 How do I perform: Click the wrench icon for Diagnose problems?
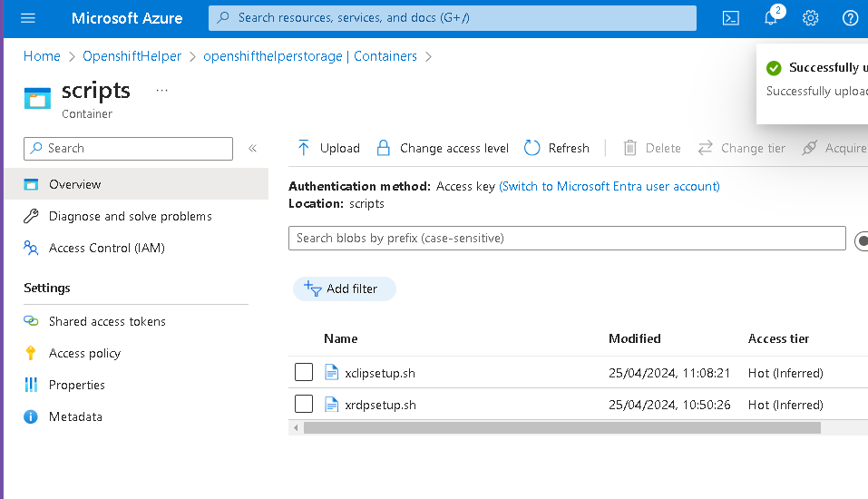31,216
